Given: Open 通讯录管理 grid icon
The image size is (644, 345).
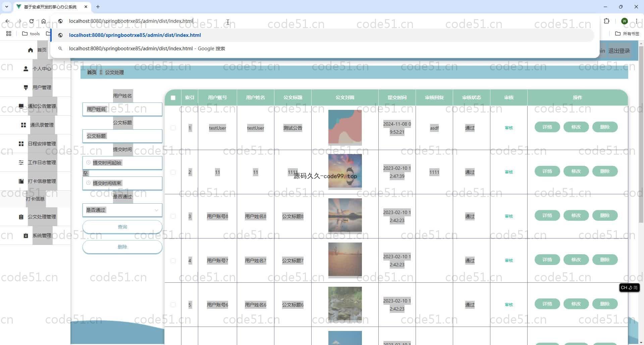Looking at the screenshot, I should 23,125.
